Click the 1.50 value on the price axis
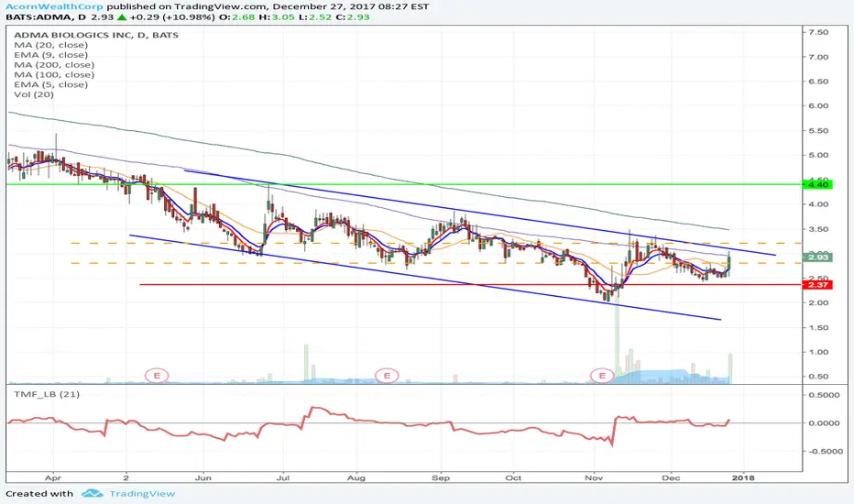 (x=818, y=327)
